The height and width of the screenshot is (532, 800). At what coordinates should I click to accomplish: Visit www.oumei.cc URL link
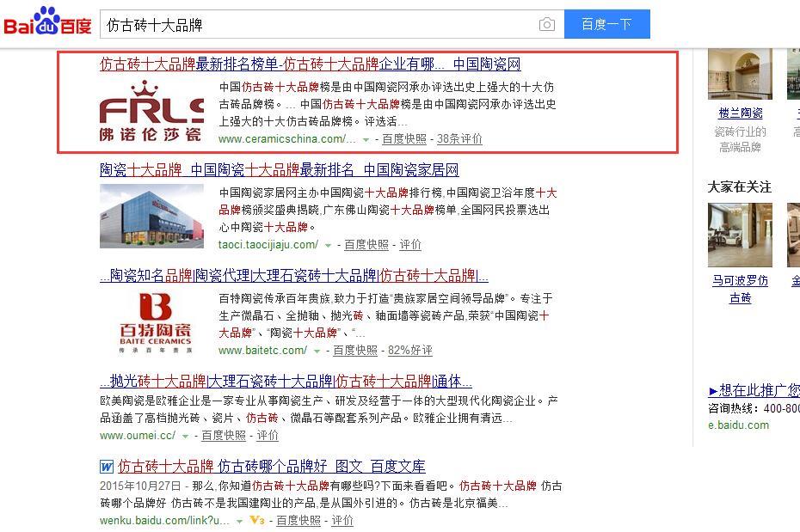pos(138,435)
